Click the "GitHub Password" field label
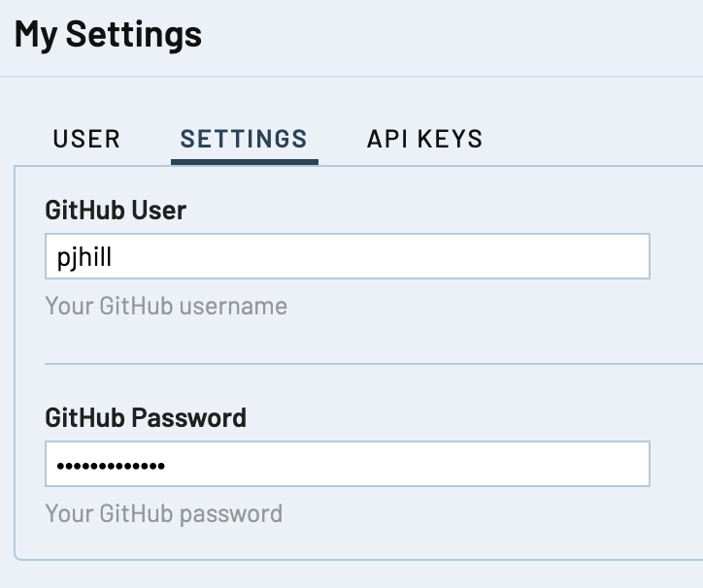This screenshot has height=588, width=703. coord(146,418)
